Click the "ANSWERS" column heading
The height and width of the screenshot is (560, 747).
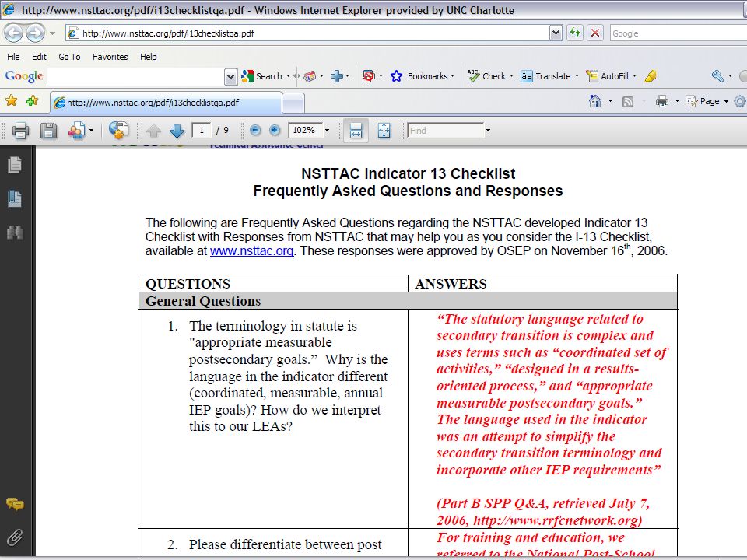[x=451, y=284]
